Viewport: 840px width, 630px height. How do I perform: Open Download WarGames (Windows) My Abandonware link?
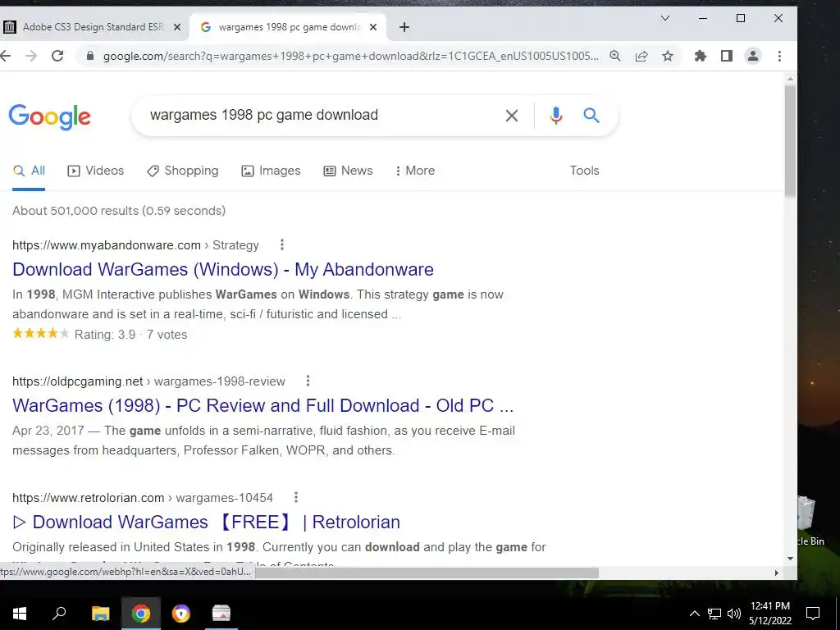(x=223, y=269)
